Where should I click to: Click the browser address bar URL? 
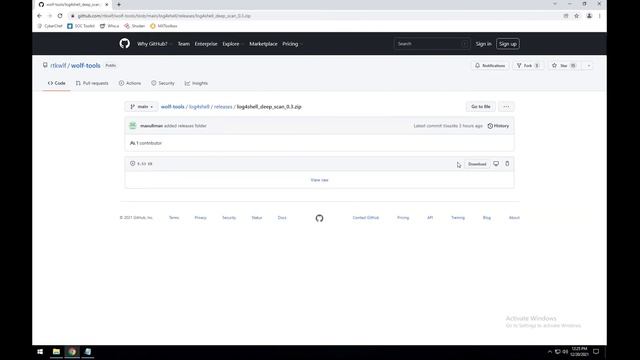[x=164, y=16]
